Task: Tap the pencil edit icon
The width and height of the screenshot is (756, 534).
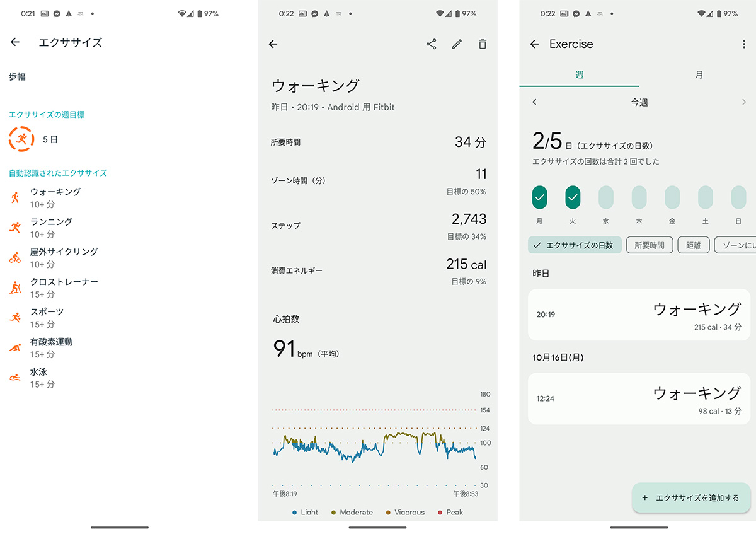Action: click(457, 44)
